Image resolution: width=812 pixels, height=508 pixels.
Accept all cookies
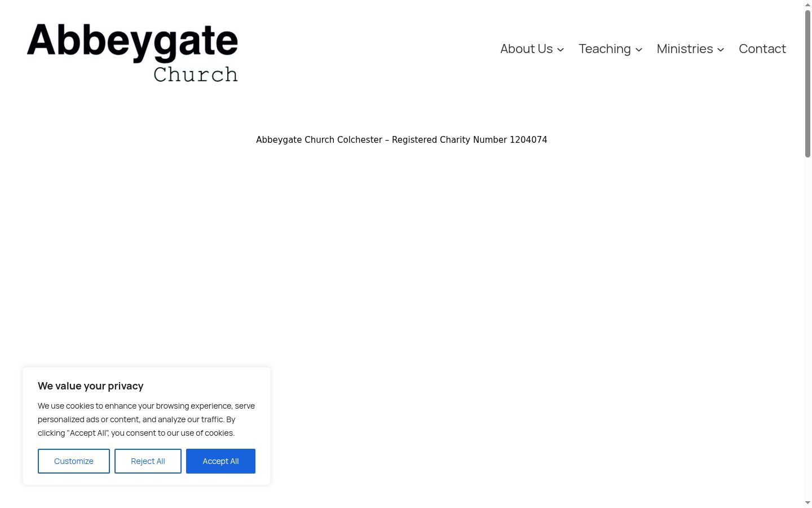pyautogui.click(x=220, y=461)
